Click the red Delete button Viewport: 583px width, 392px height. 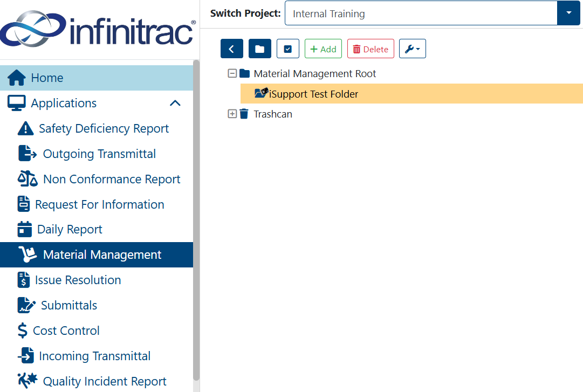[371, 49]
